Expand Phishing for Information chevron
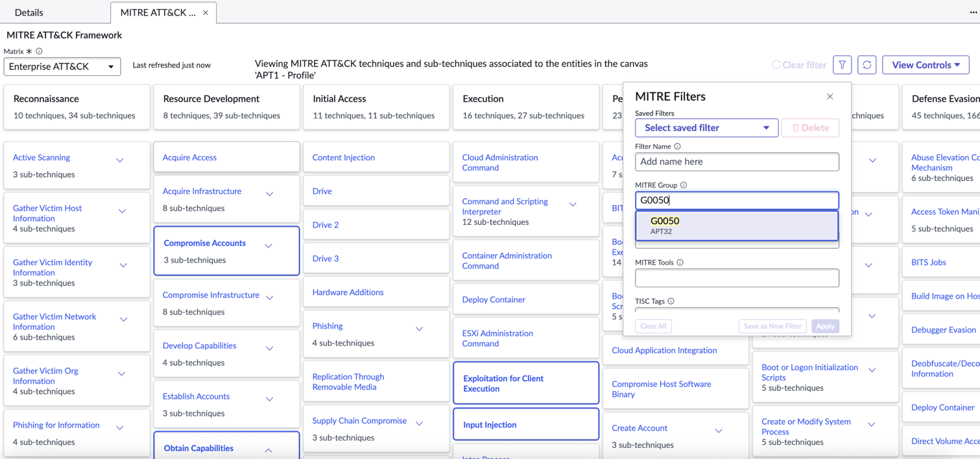The width and height of the screenshot is (980, 459). pos(120,428)
